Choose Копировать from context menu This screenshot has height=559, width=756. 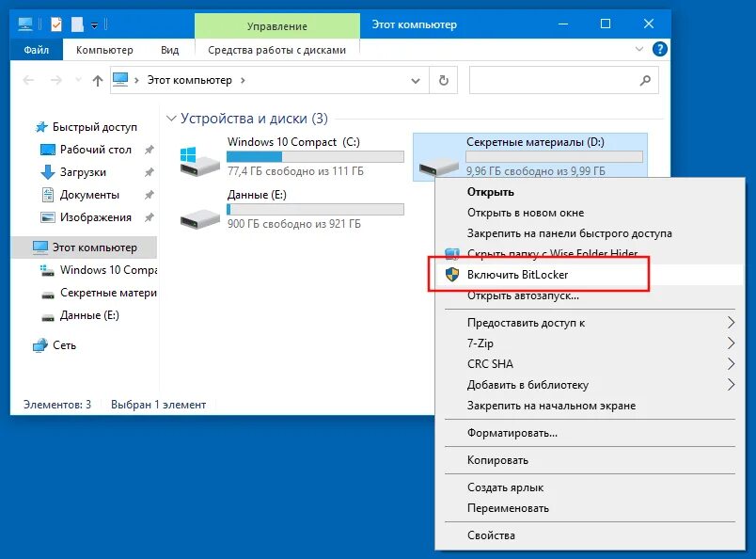tap(590, 460)
